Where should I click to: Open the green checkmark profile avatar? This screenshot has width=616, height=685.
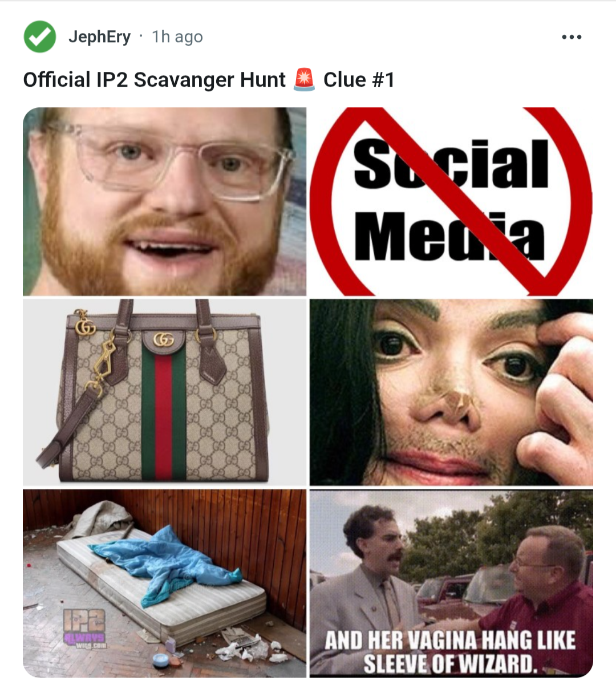(40, 37)
